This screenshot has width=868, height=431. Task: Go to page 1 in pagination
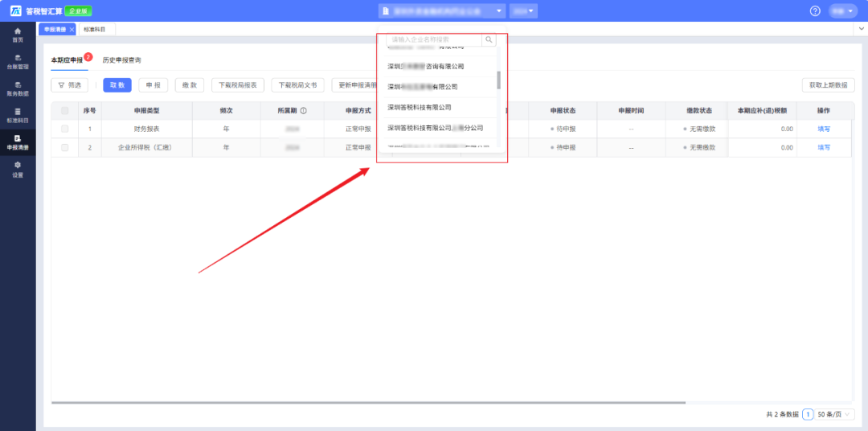809,414
